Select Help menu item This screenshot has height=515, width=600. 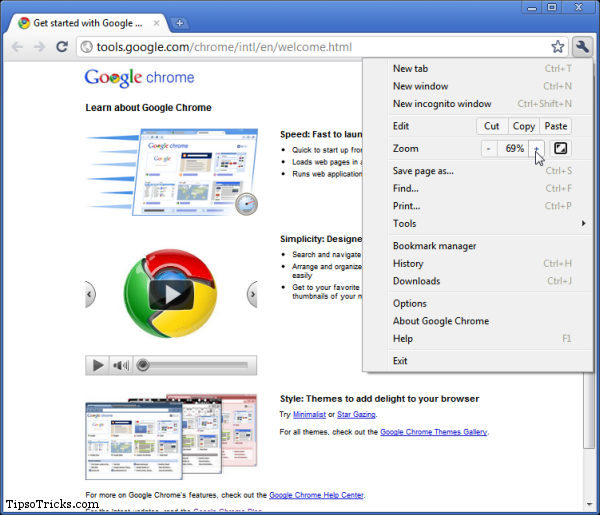coord(489,339)
